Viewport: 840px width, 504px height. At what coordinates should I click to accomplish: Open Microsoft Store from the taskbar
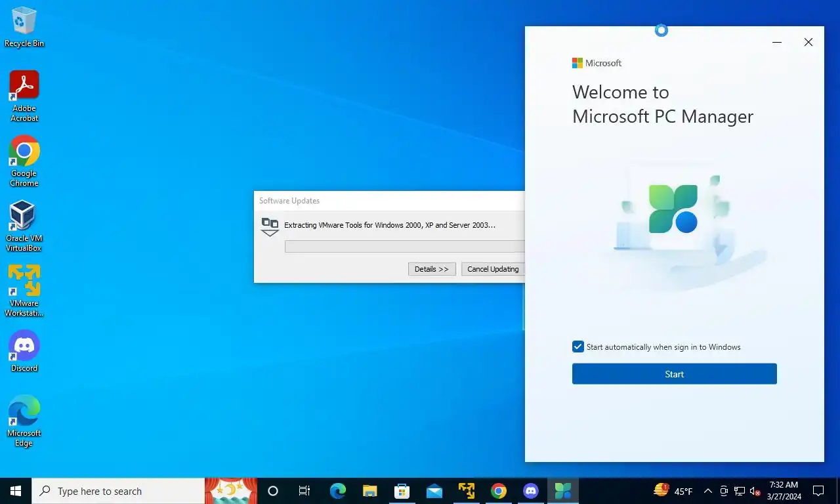(x=402, y=491)
